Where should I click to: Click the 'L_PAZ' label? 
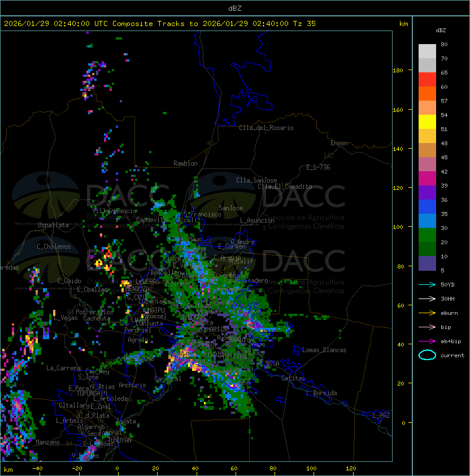[381, 416]
